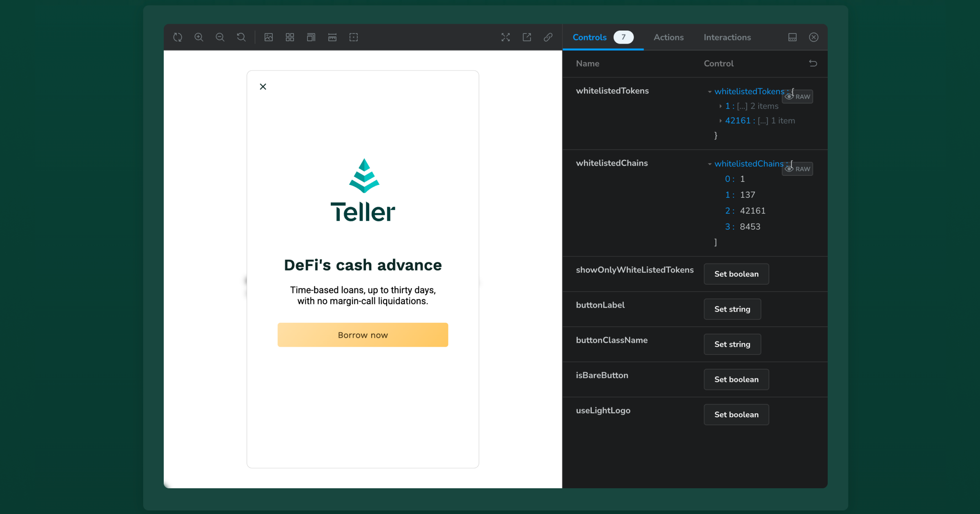Zoom out of the canvas

(x=220, y=37)
